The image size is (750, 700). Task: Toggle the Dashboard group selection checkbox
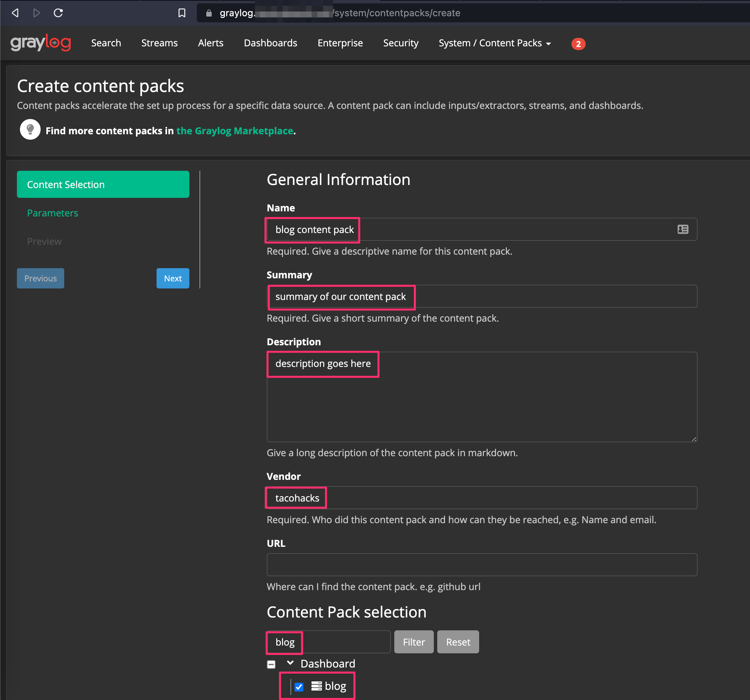pos(271,664)
